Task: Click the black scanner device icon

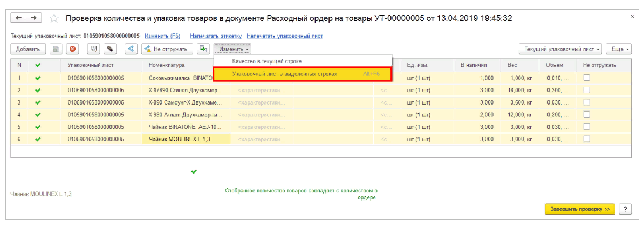Action: pyautogui.click(x=110, y=49)
